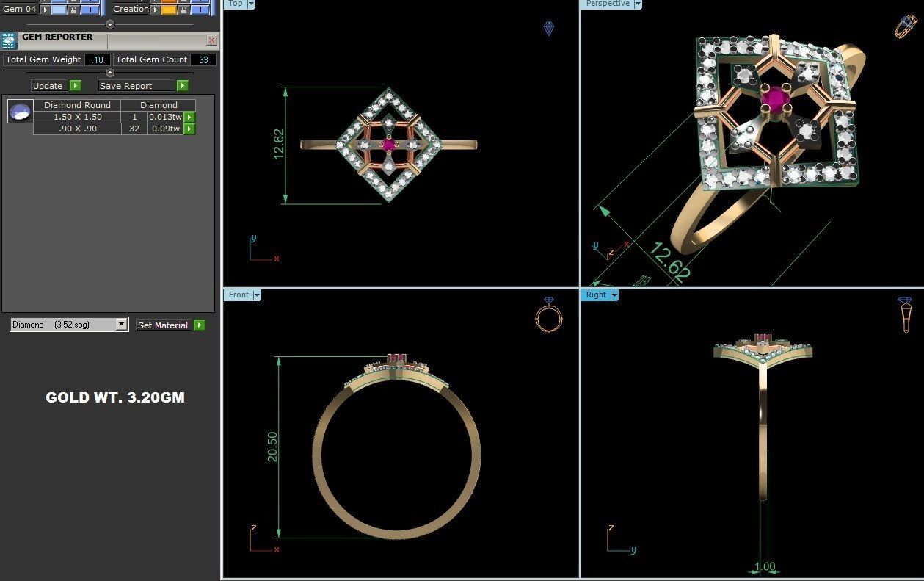The height and width of the screenshot is (581, 924).
Task: Select the Right viewport label tab
Action: click(x=596, y=295)
